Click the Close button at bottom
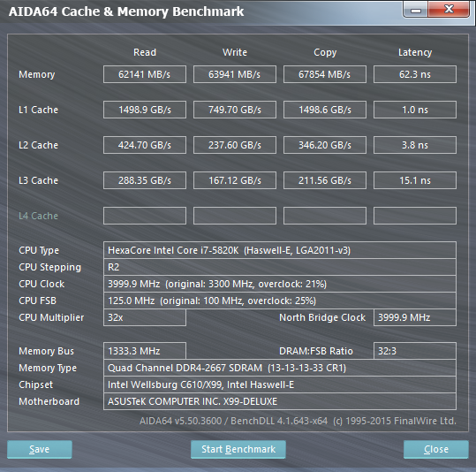Image resolution: width=476 pixels, height=472 pixels. tap(436, 449)
